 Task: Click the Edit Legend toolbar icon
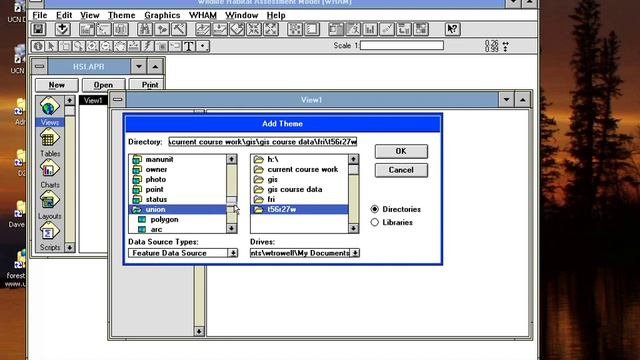tap(104, 29)
